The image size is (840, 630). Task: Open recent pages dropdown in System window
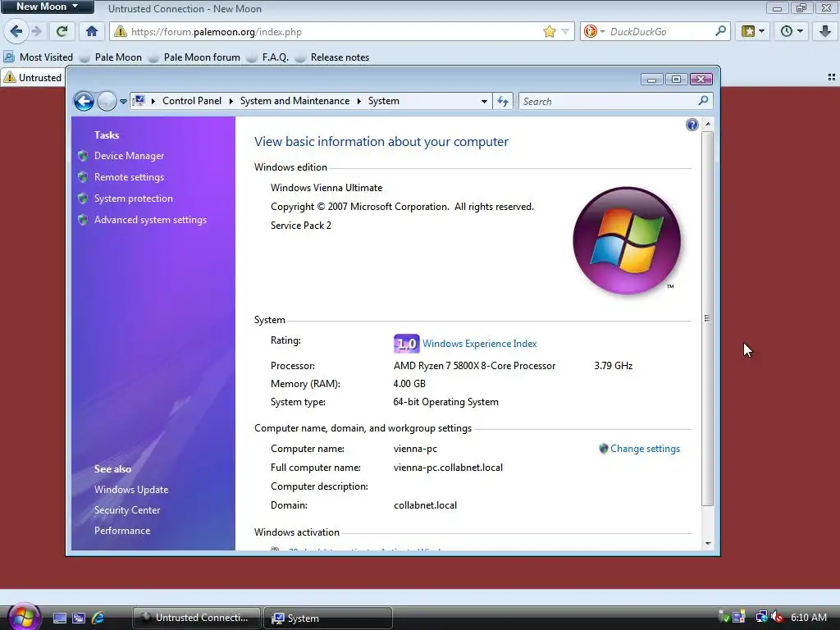[123, 101]
